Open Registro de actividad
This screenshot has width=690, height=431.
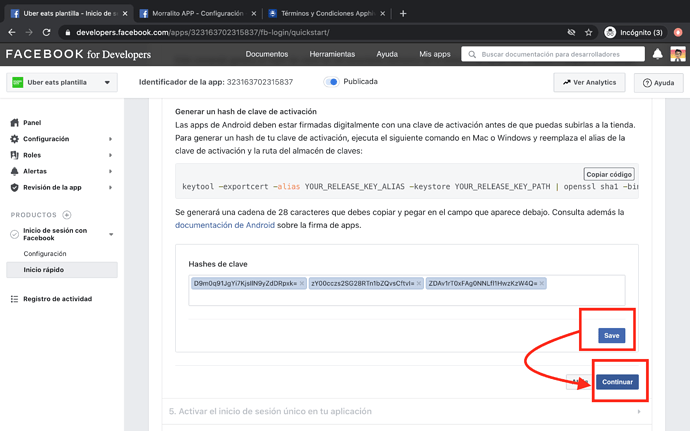click(58, 299)
